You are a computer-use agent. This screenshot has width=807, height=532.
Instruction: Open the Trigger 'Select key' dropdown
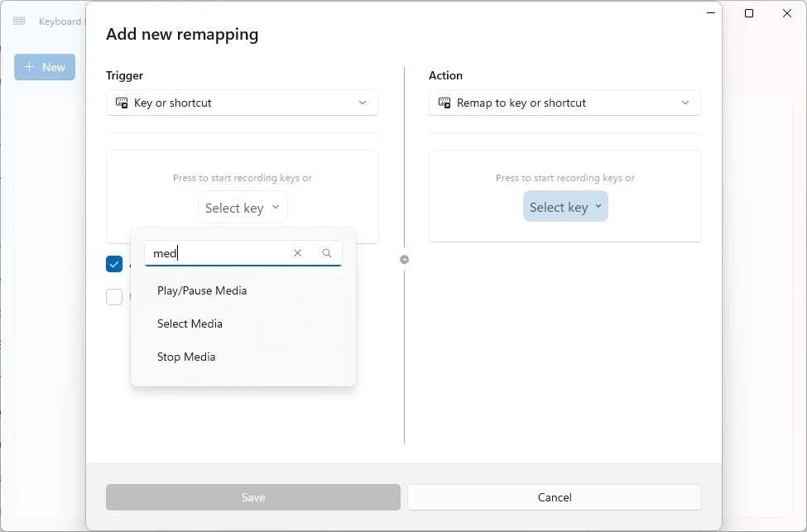point(243,208)
